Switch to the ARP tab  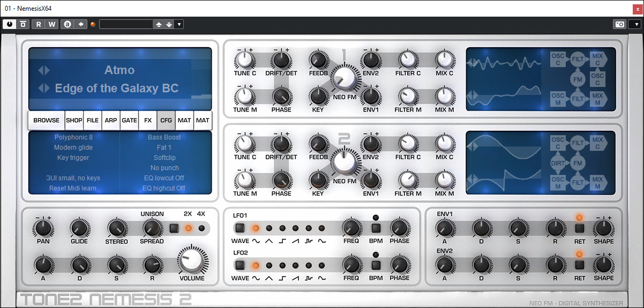(x=110, y=121)
